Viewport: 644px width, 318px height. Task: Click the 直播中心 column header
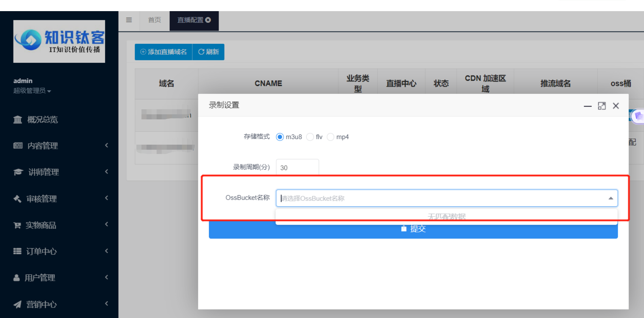click(x=401, y=84)
